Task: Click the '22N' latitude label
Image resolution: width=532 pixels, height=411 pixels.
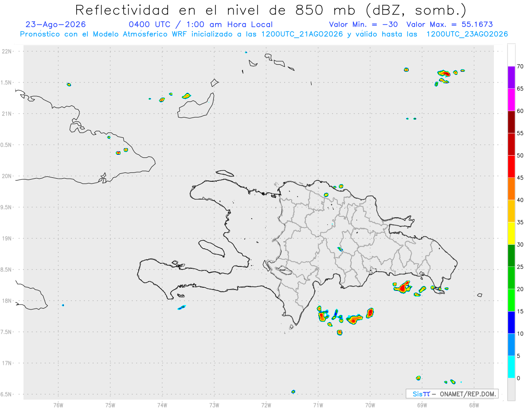Action: coord(8,51)
